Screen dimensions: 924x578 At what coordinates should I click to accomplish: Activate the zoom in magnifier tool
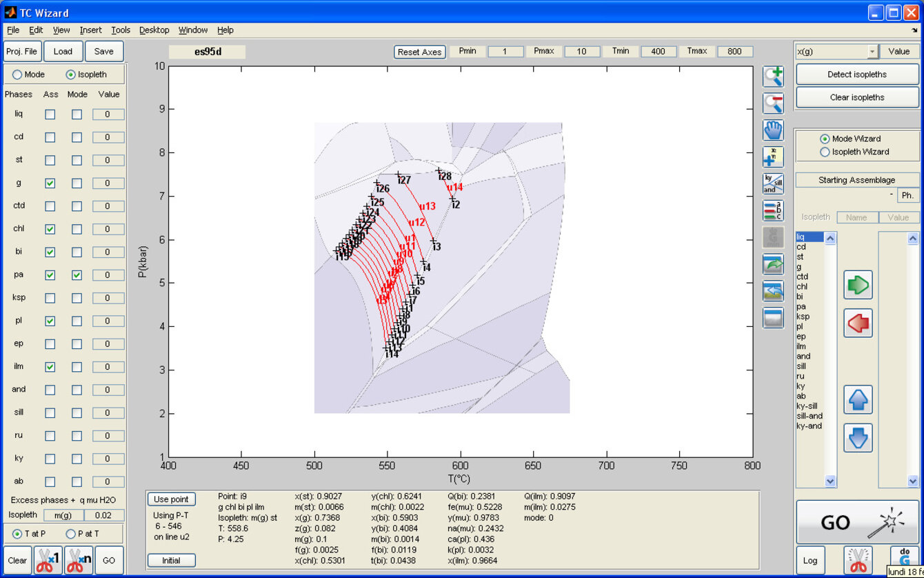[772, 76]
